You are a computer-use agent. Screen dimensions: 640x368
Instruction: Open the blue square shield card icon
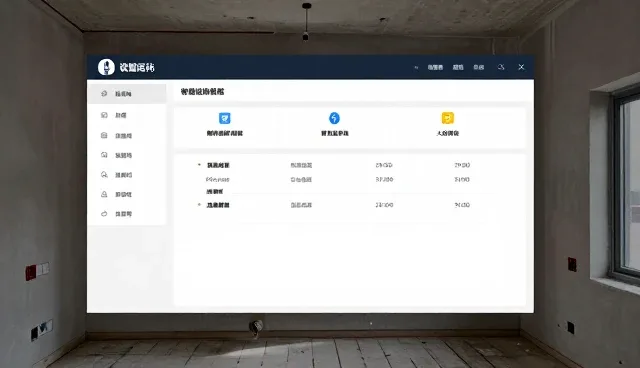(x=224, y=118)
